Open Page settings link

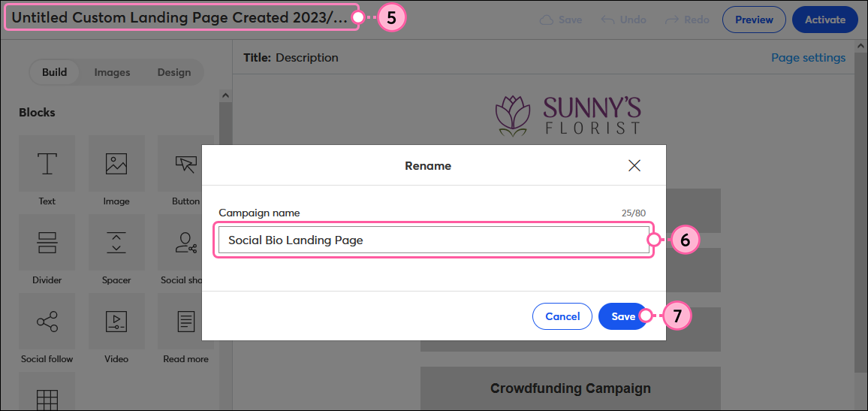808,58
